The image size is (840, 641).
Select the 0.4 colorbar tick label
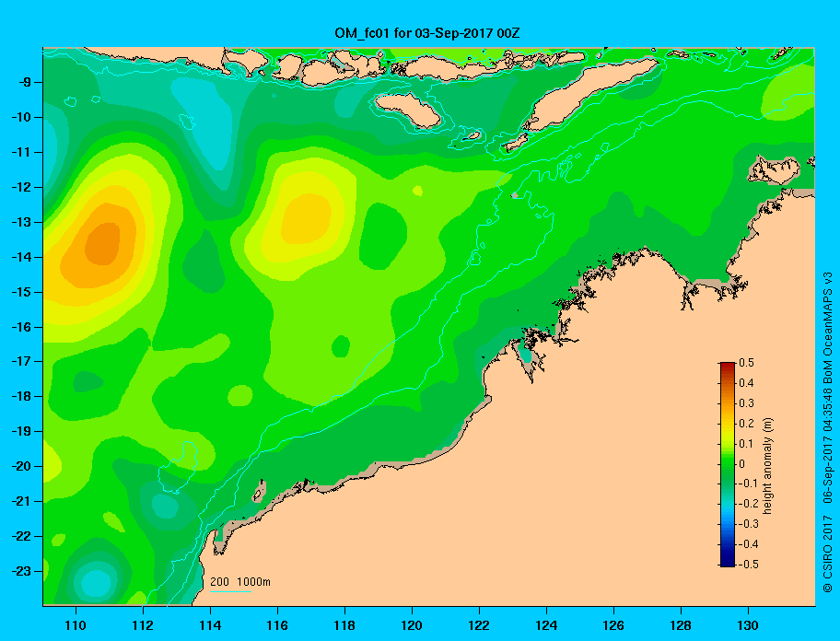[x=746, y=383]
